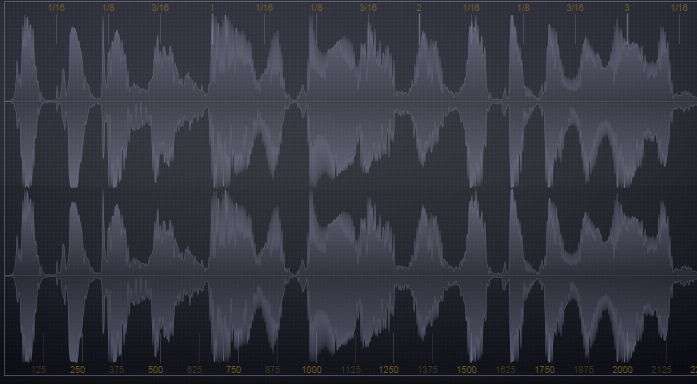Screen dimensions: 697x384
Task: Select the 1750 ms time marker
Action: tap(545, 370)
